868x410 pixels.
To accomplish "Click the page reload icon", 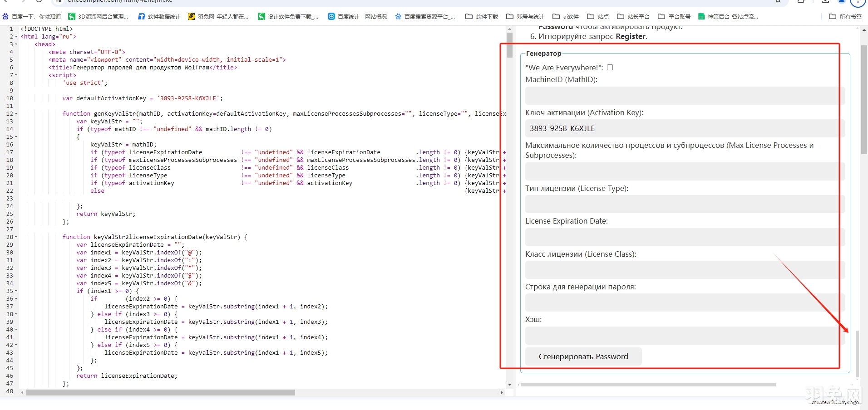I will (x=39, y=1).
